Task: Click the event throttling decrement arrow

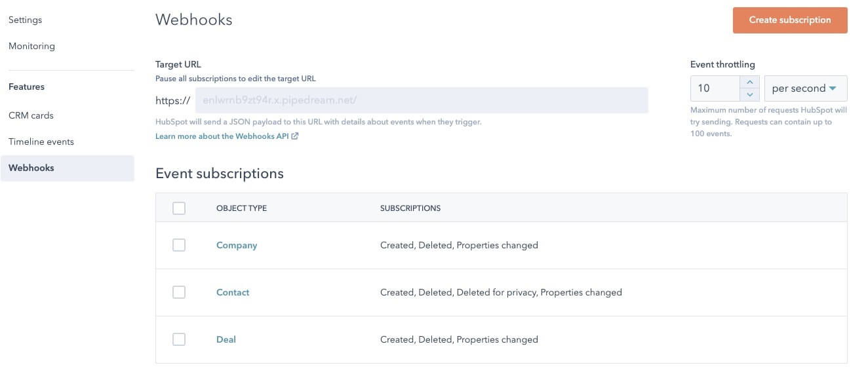Action: click(750, 93)
